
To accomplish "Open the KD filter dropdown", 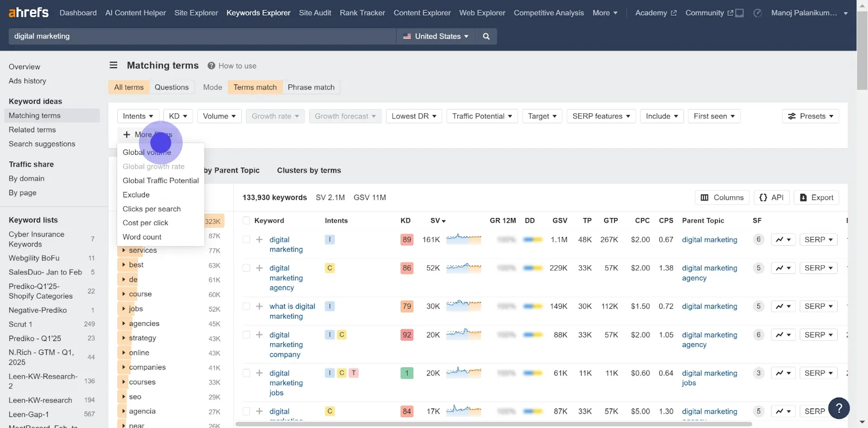I will click(178, 116).
